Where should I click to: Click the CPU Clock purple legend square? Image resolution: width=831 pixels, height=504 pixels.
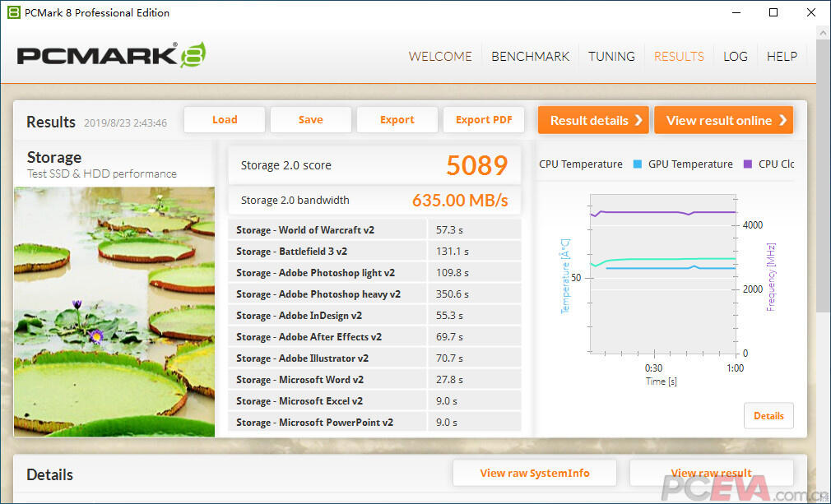tap(748, 164)
